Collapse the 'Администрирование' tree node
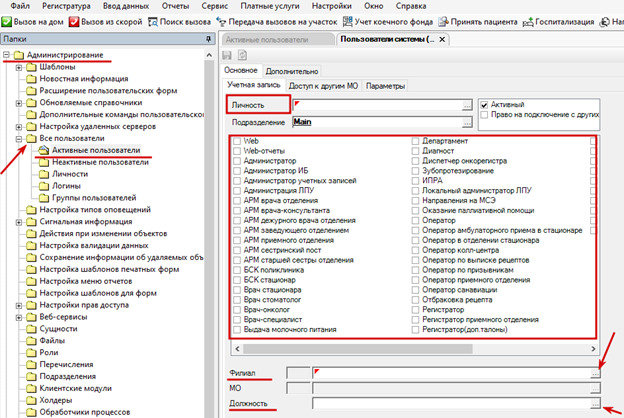The width and height of the screenshot is (624, 418). point(6,55)
